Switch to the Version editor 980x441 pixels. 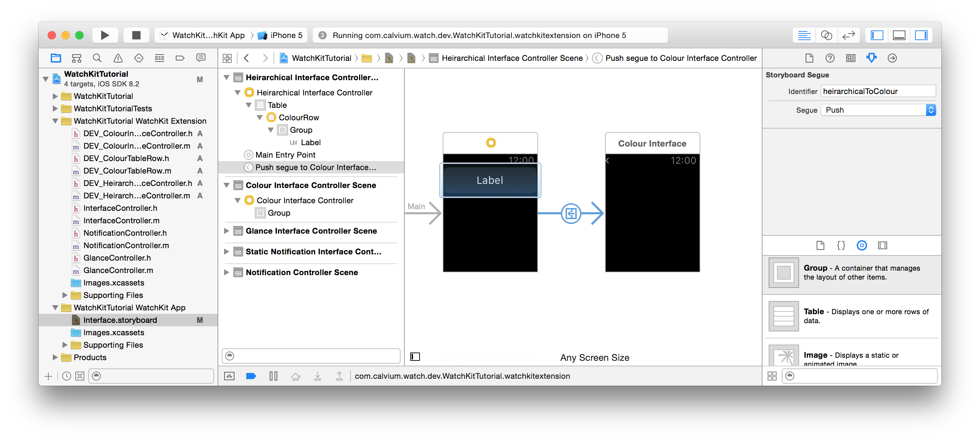point(848,35)
